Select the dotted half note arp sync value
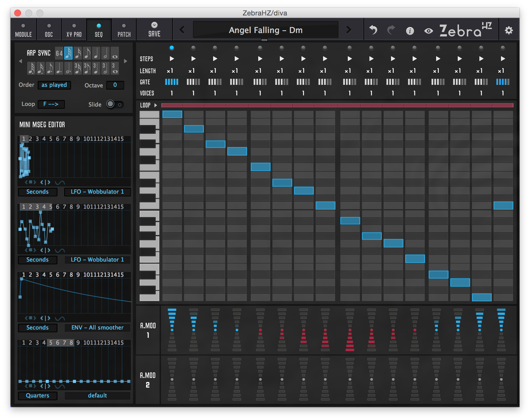 69,68
